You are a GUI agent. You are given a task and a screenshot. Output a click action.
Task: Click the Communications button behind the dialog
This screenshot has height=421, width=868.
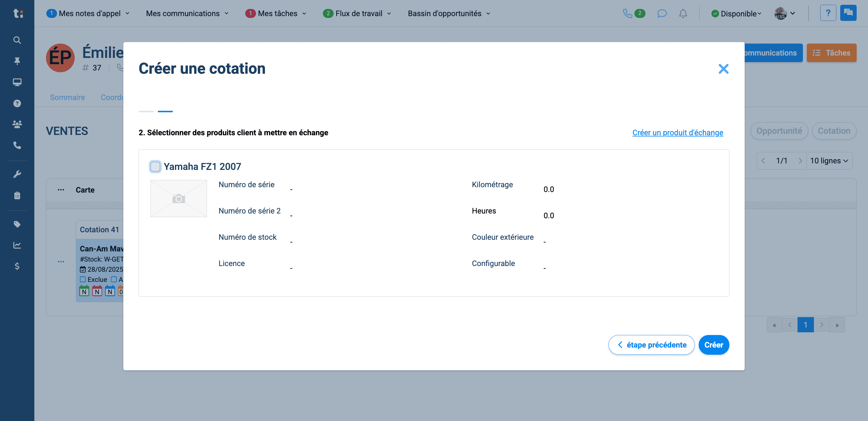[x=774, y=53]
